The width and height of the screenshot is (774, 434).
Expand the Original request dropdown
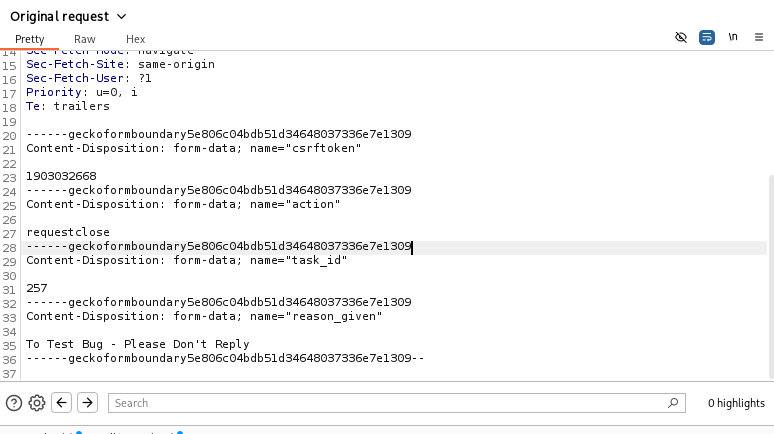click(121, 16)
